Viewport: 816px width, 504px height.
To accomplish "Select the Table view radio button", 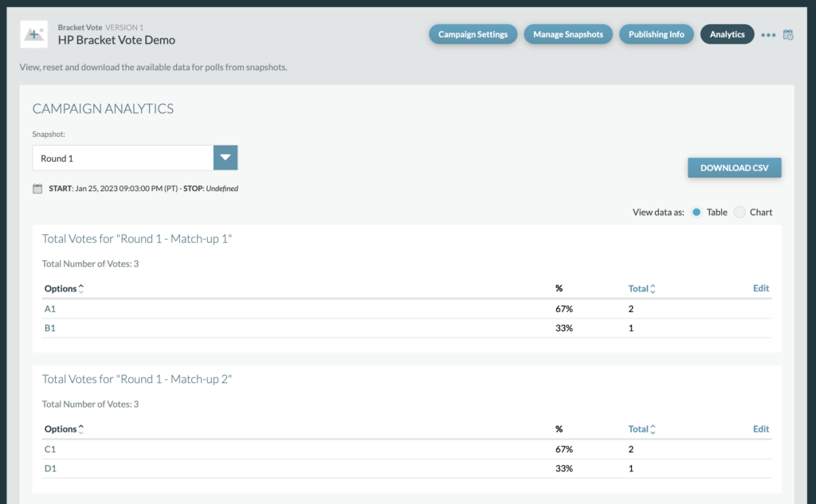I will point(696,213).
